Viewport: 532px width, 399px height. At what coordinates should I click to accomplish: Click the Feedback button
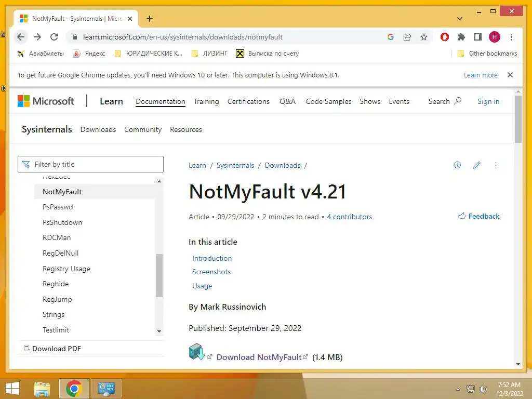pos(478,216)
